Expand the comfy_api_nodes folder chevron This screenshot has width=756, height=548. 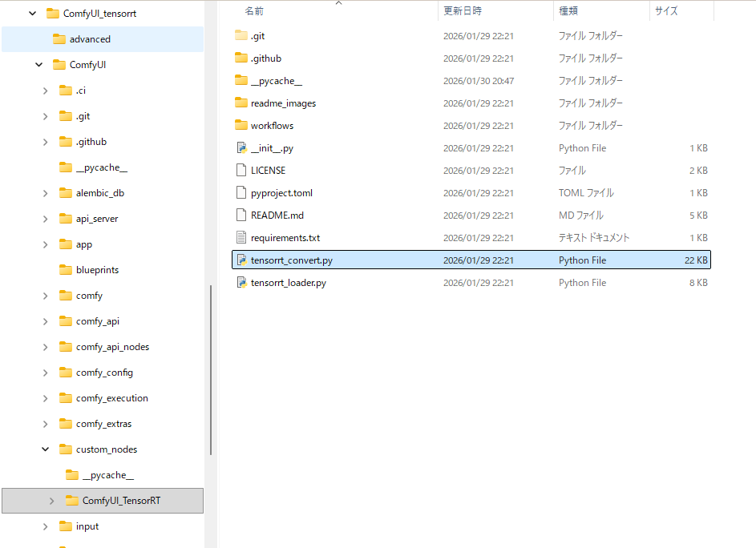[46, 347]
